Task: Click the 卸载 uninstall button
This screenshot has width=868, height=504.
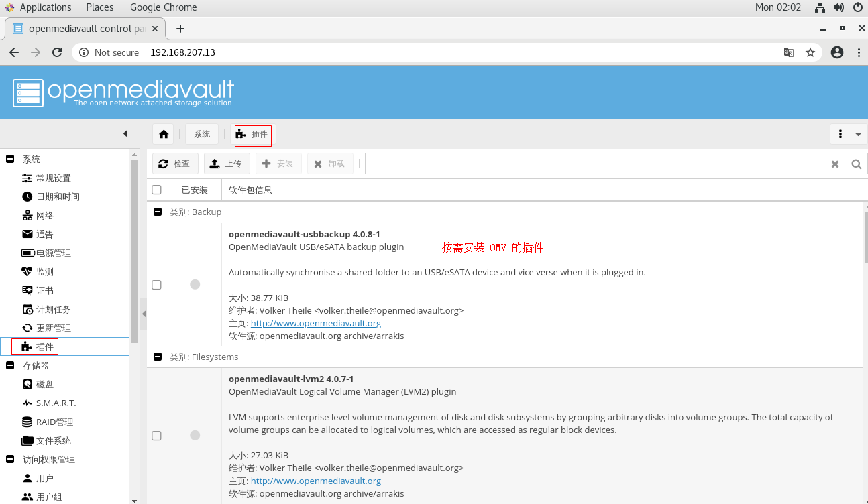Action: point(330,164)
